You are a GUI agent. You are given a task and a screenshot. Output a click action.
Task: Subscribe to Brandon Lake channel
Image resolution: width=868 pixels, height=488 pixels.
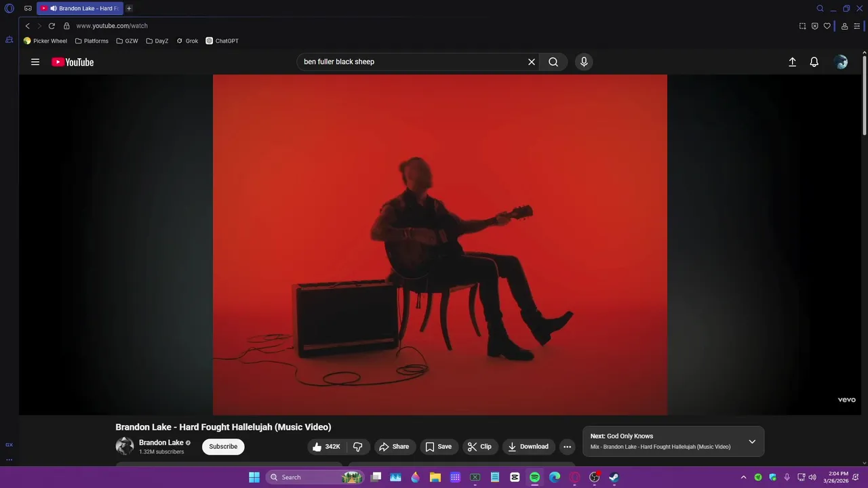[x=223, y=447]
